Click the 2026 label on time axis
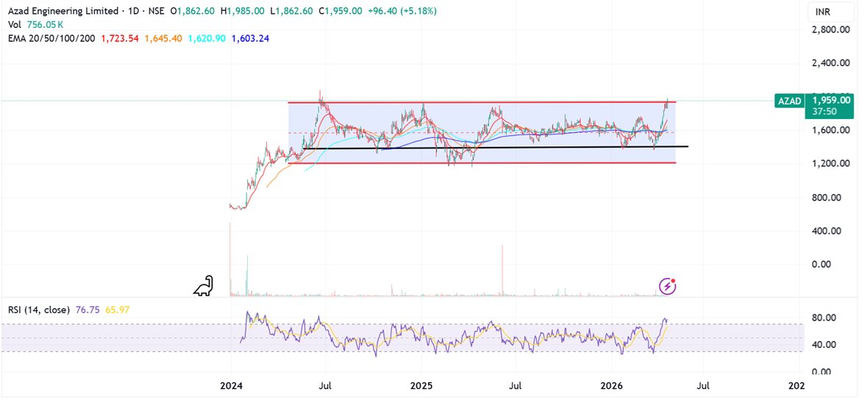Viewport: 868px width, 405px height. (x=611, y=385)
